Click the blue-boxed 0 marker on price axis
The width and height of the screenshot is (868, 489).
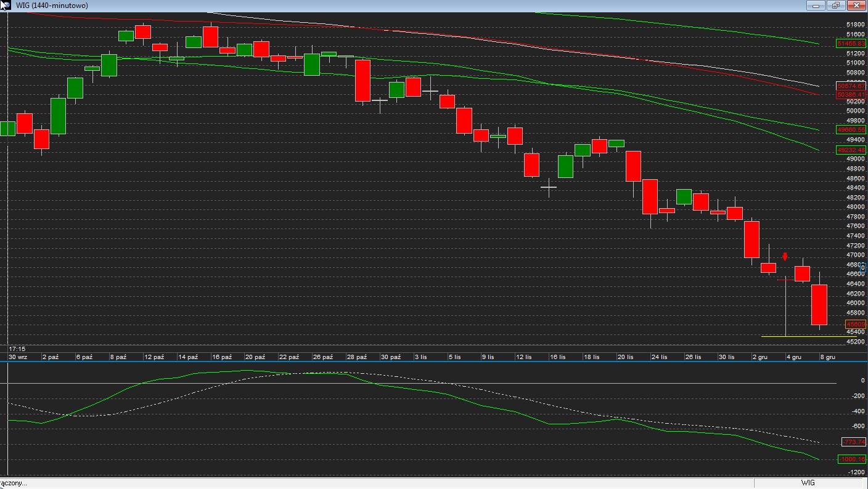click(x=863, y=267)
